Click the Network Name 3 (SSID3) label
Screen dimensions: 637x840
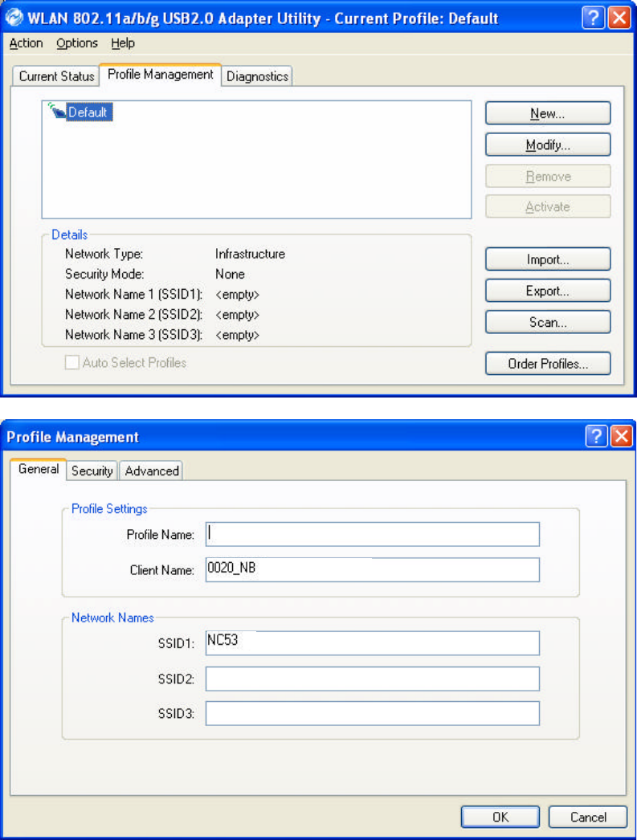133,335
